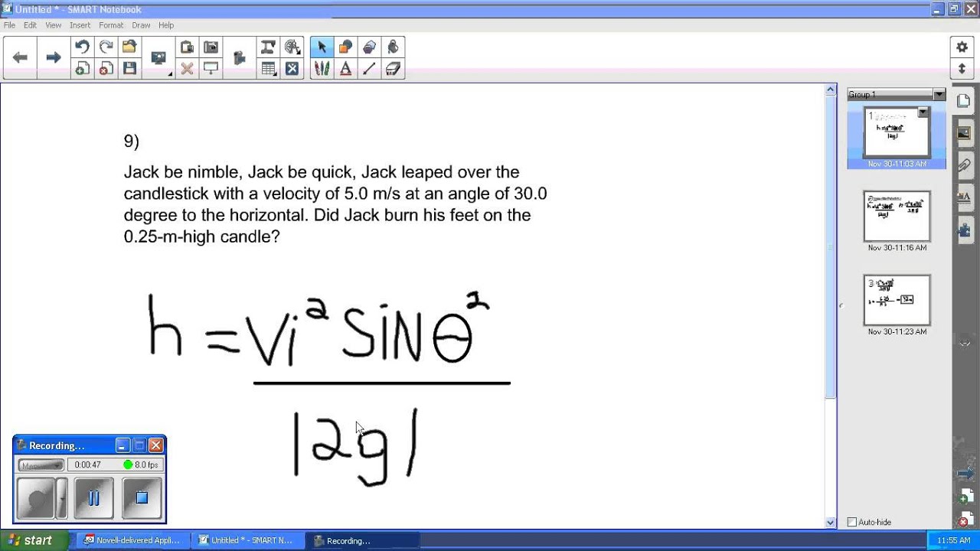
Task: Click the recorder's record button
Action: point(36,498)
